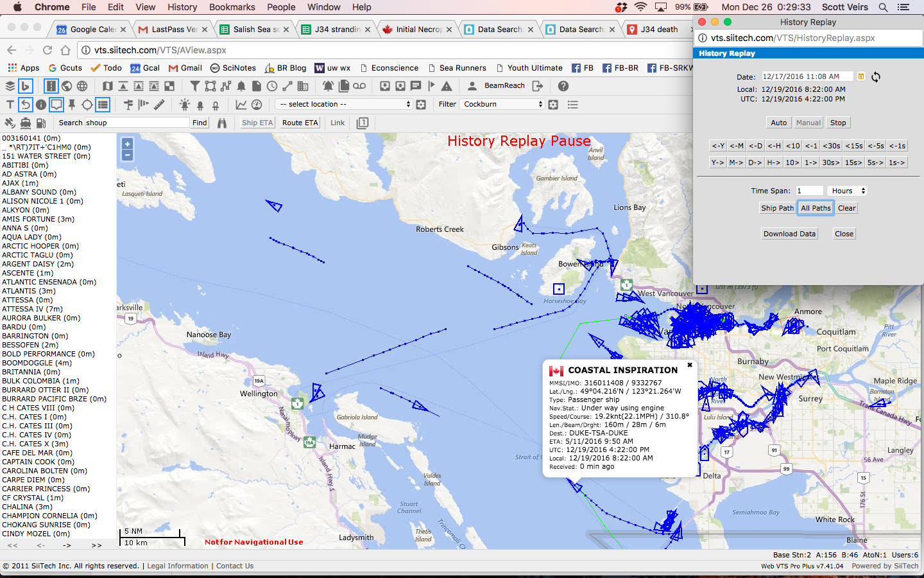
Task: Open the Bookmarks menu in menu bar
Action: [232, 7]
